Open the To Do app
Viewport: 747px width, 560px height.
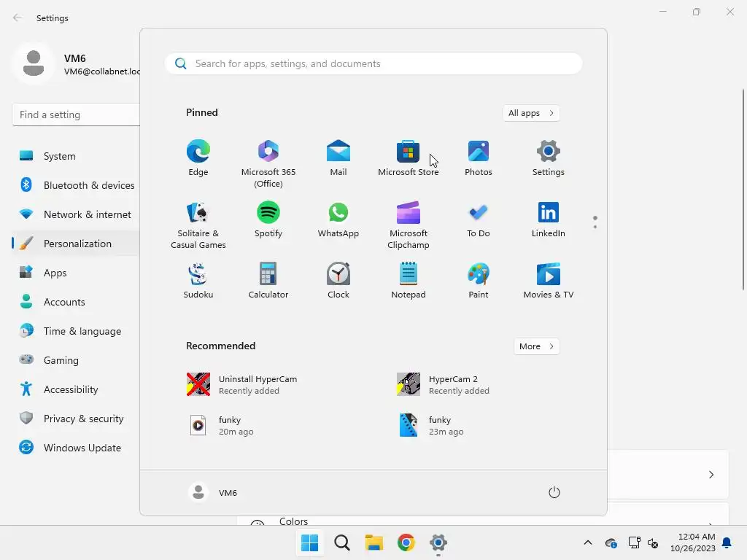tap(479, 220)
